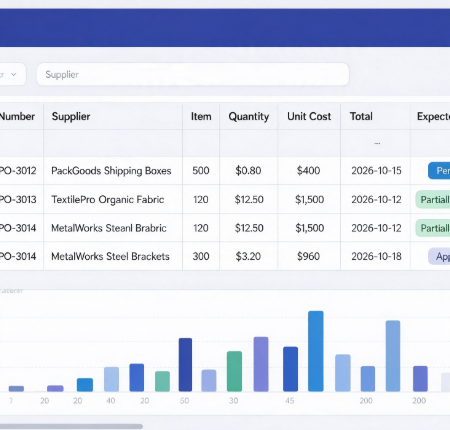Click the $3.20 value cell
The height and width of the screenshot is (430, 450).
(x=248, y=256)
